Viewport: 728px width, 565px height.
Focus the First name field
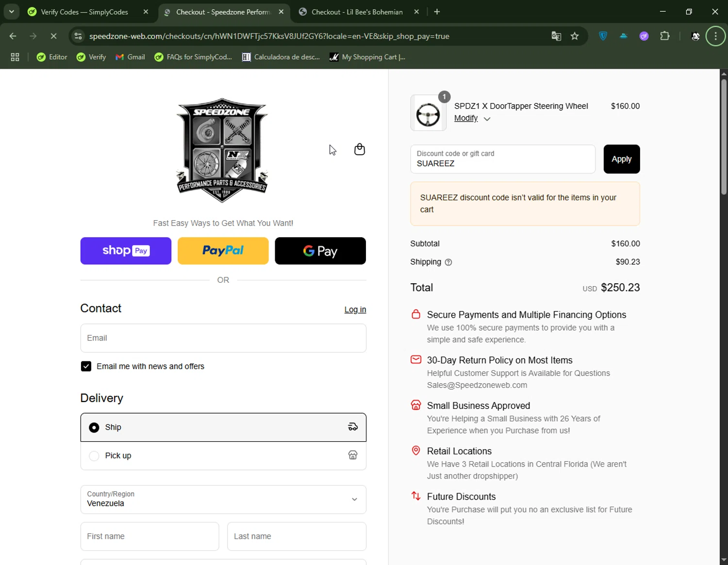pyautogui.click(x=149, y=536)
